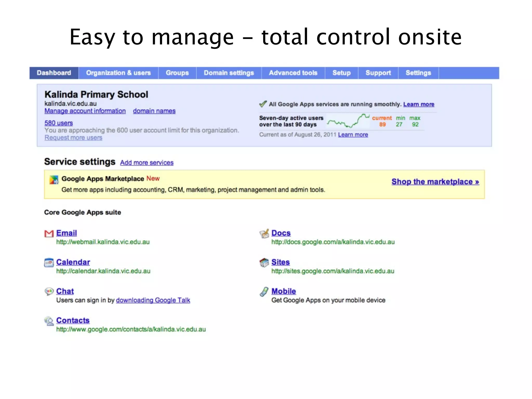Click the Docs service icon
Screen dimensions: 532x399
point(264,234)
